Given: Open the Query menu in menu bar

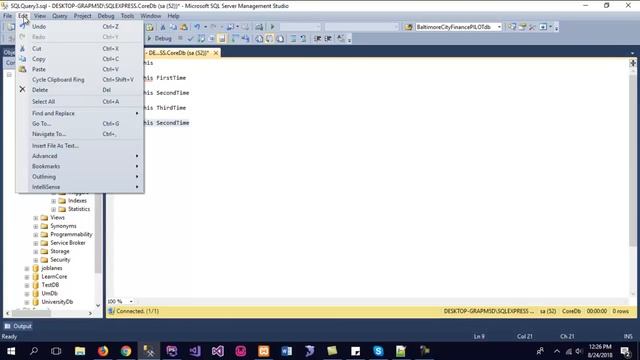Looking at the screenshot, I should click(x=60, y=16).
